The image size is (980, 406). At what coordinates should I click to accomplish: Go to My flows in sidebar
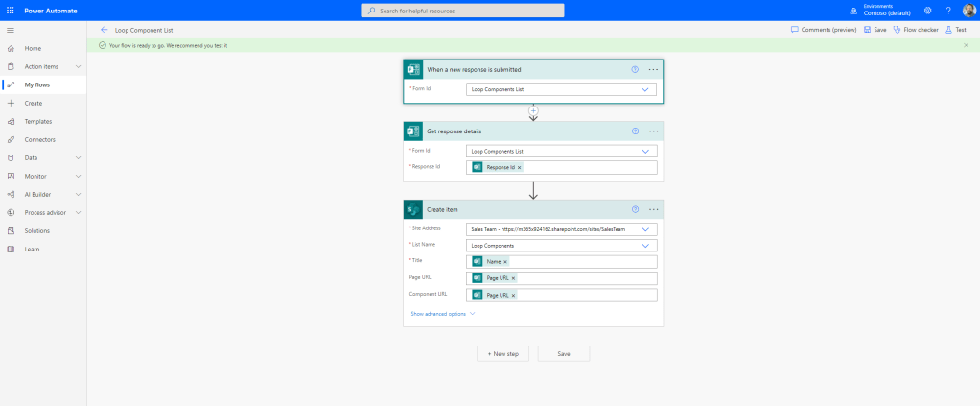point(37,84)
